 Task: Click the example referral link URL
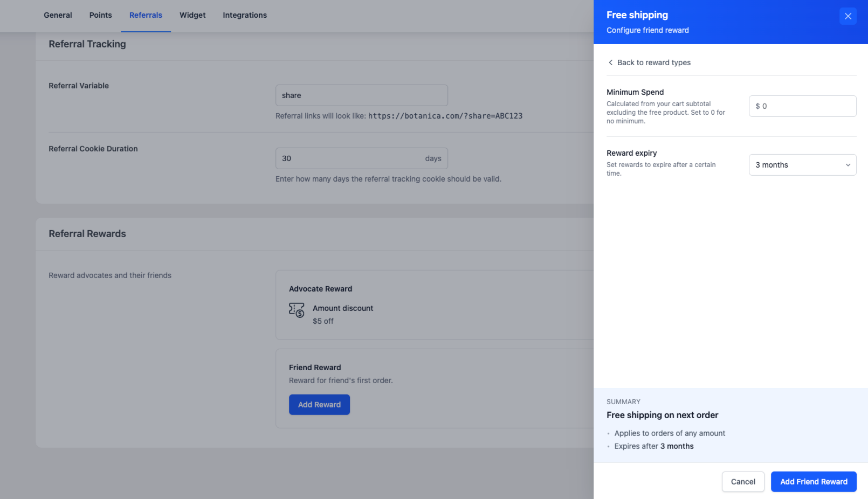pos(445,116)
